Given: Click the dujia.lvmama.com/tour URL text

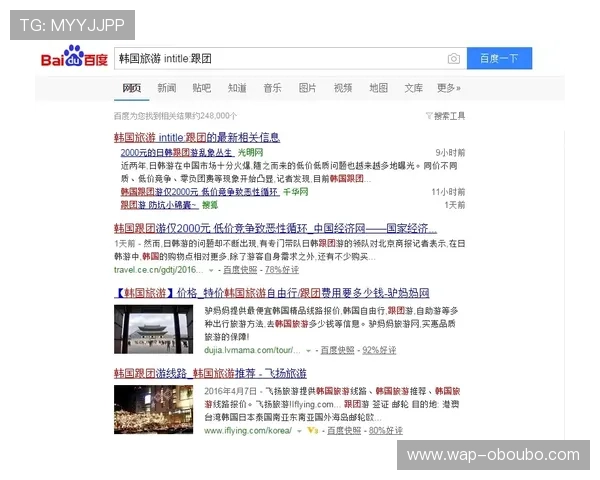Looking at the screenshot, I should [252, 350].
